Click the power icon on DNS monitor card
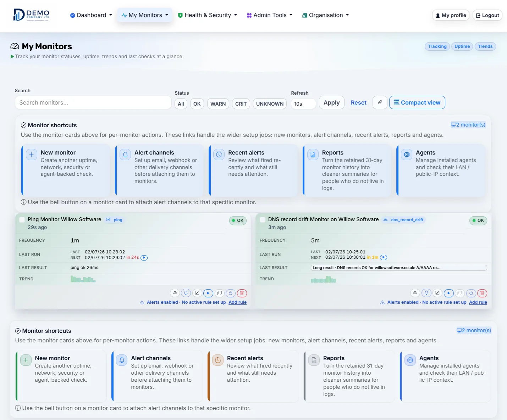The height and width of the screenshot is (420, 507). (x=471, y=293)
